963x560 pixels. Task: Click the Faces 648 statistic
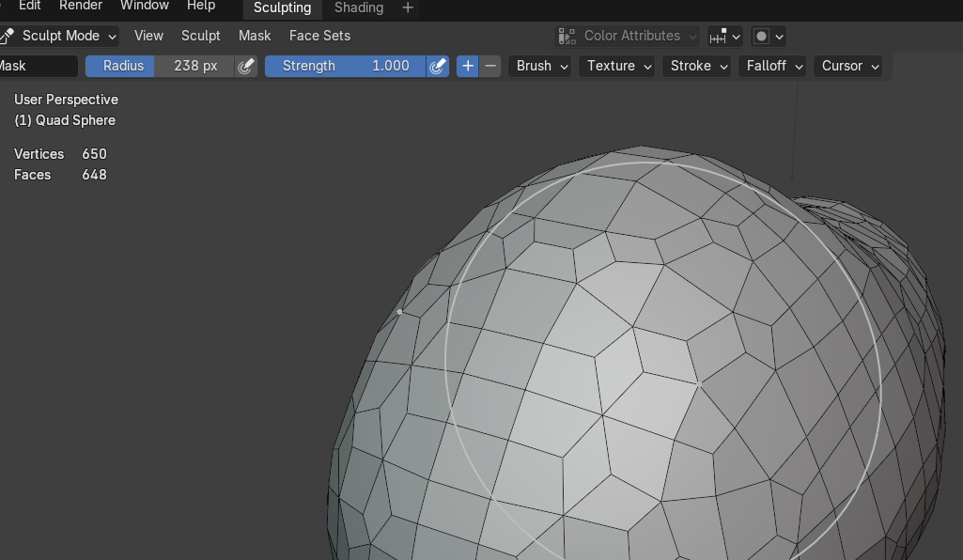click(60, 175)
